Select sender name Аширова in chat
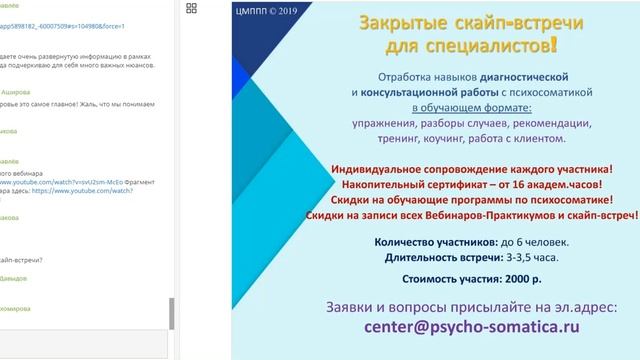 (x=15, y=92)
